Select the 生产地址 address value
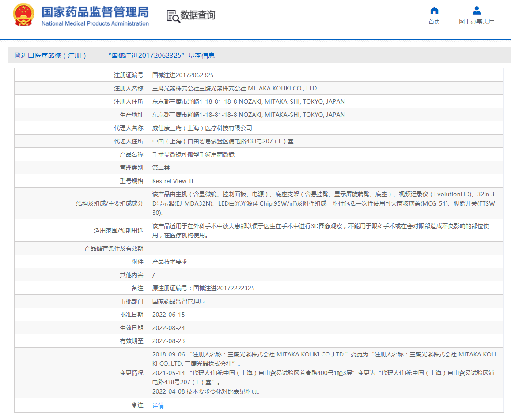Screen dimensions: 511x420 248,115
